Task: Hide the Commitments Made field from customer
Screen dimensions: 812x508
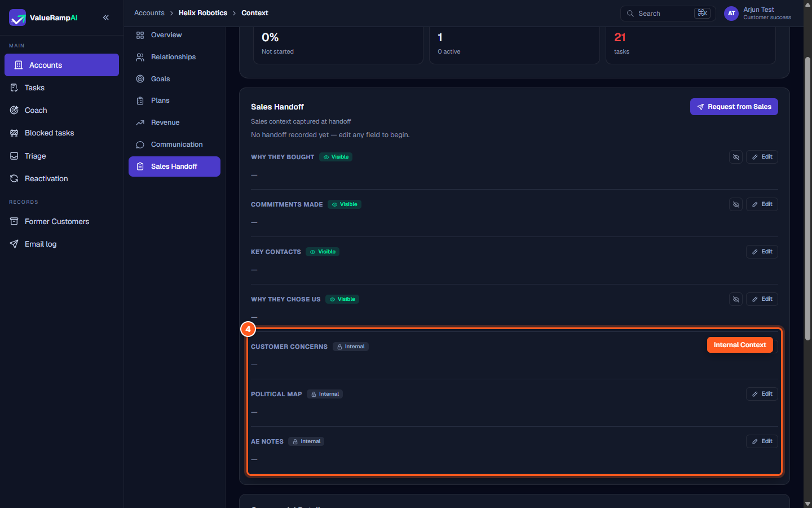Action: coord(736,204)
